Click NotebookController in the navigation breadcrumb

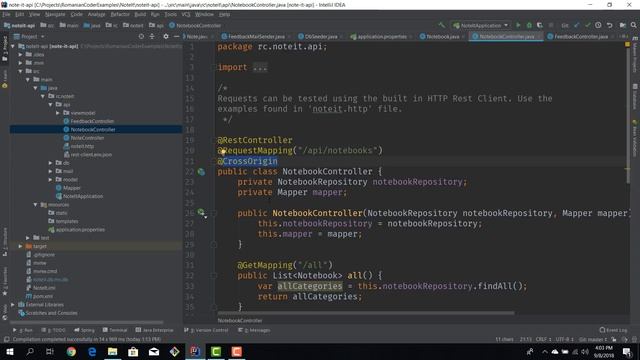[x=198, y=25]
